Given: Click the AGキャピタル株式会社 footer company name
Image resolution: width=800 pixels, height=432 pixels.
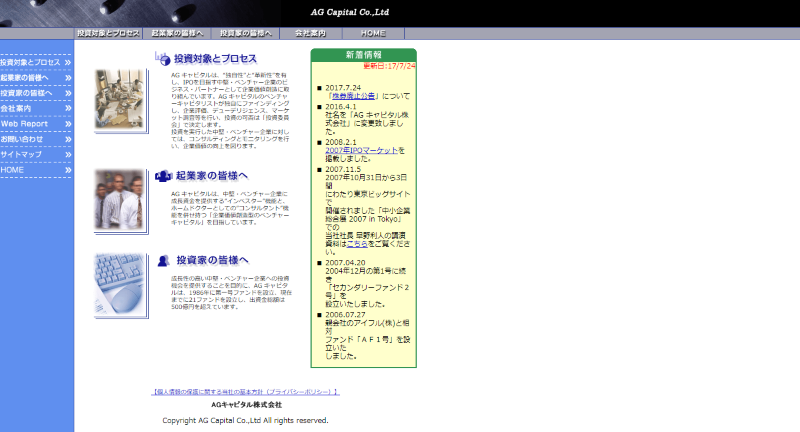Looking at the screenshot, I should coord(246,404).
